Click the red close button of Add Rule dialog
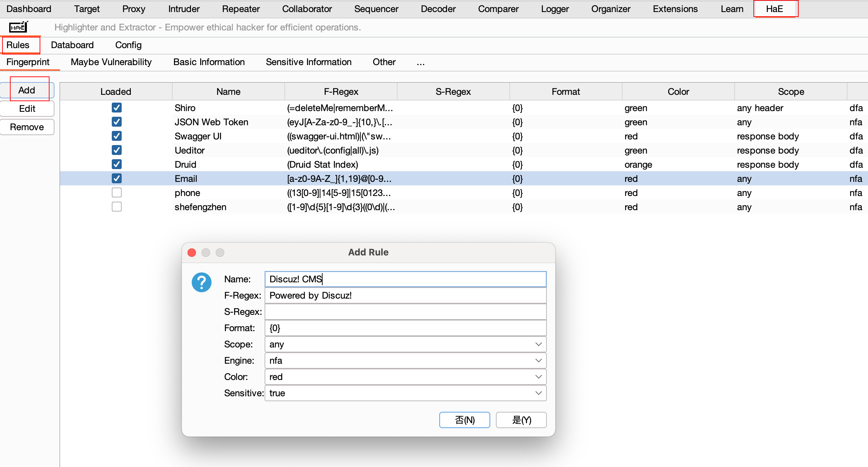 point(192,252)
